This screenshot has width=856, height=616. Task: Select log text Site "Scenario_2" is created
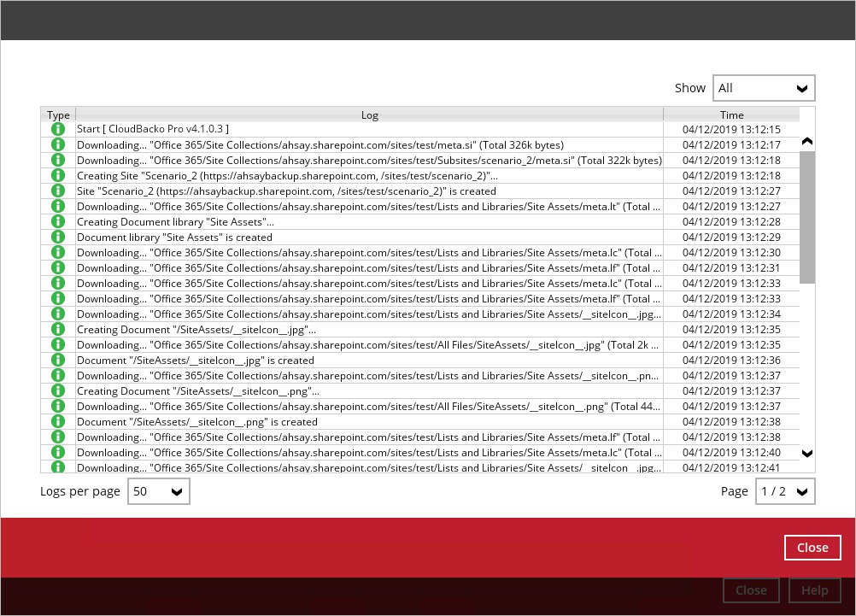point(286,191)
